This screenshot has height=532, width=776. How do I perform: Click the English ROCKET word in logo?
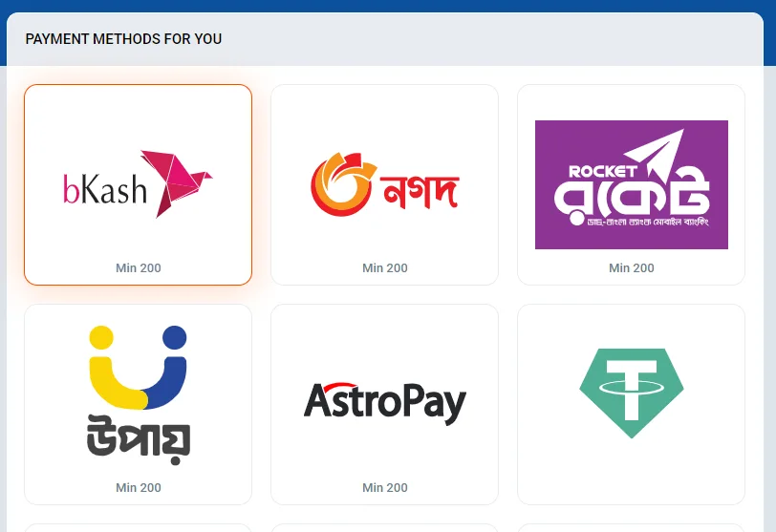tap(603, 172)
